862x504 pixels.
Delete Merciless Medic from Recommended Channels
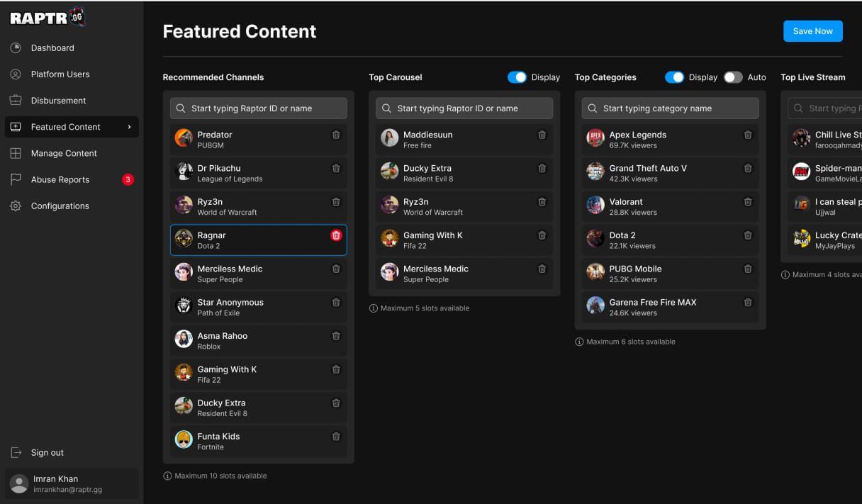336,269
